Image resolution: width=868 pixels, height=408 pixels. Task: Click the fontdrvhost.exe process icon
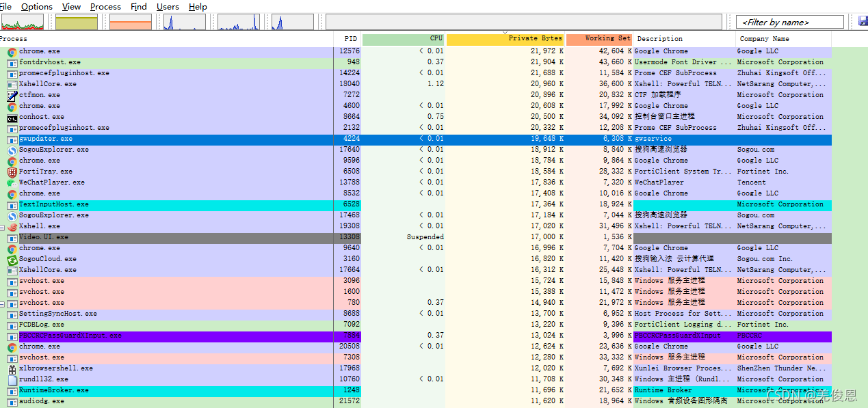pos(12,62)
